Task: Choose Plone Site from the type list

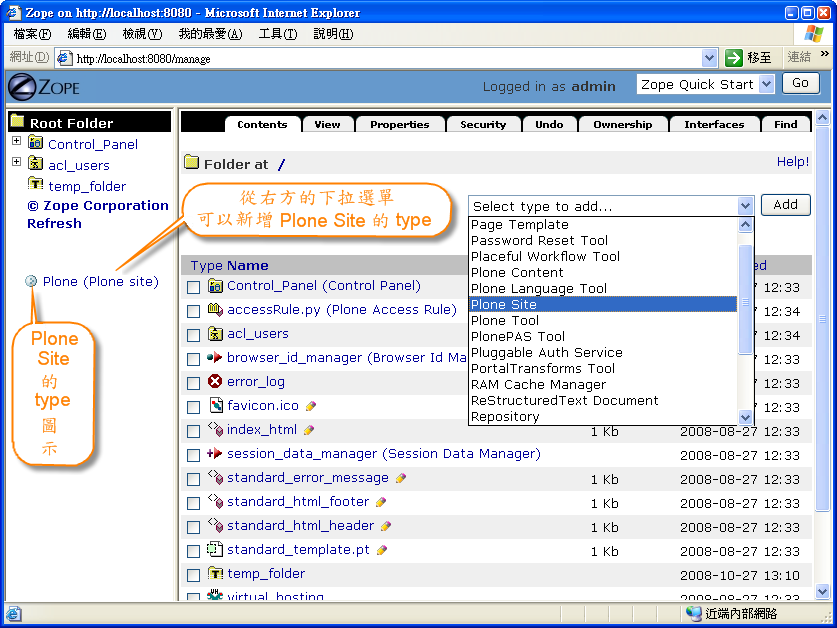Action: point(603,304)
